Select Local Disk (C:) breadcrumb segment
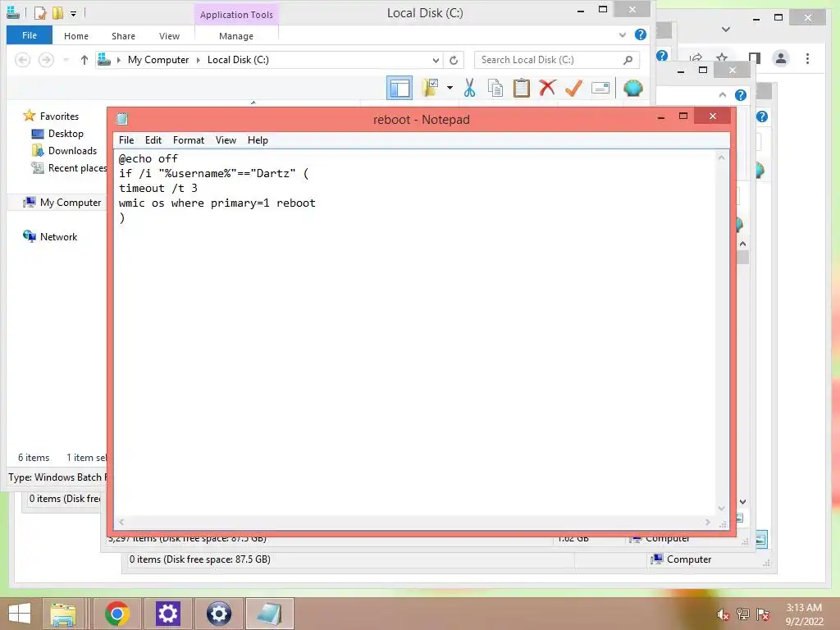The image size is (840, 630). coord(238,60)
